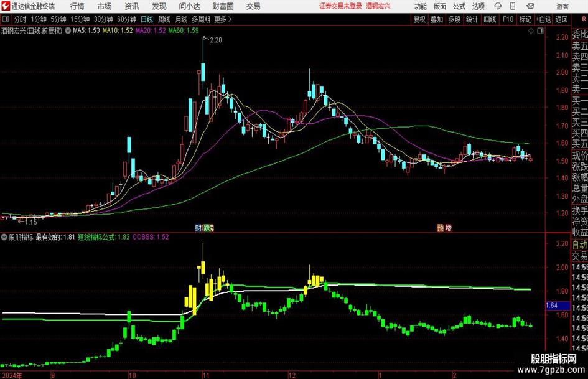Click the 酒钢宏兴(日线 前复权) chart title

pyautogui.click(x=32, y=30)
